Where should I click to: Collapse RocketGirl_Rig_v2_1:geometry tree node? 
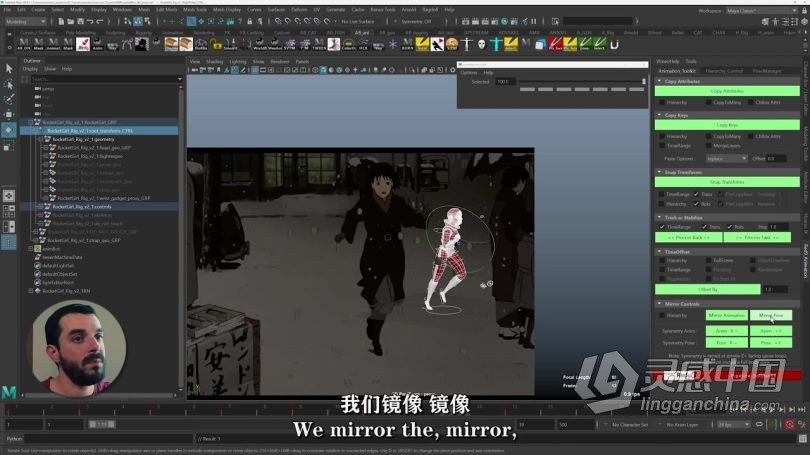pyautogui.click(x=41, y=139)
